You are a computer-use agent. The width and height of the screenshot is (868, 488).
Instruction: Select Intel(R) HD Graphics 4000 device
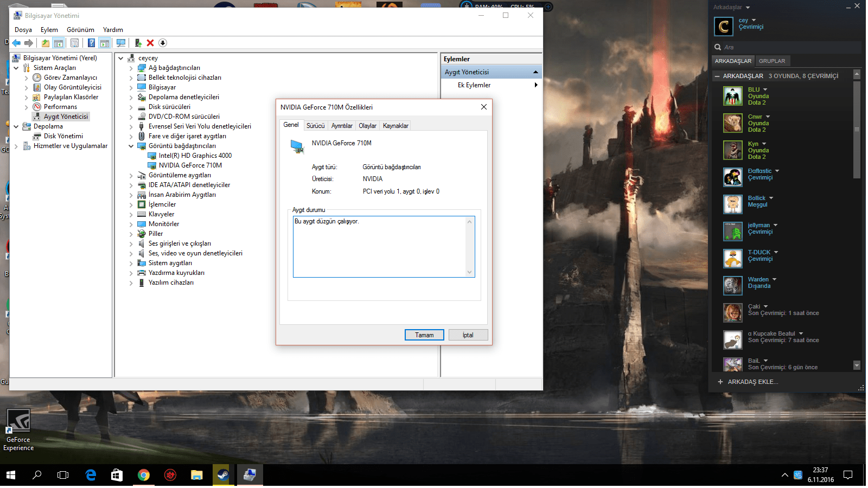tap(195, 156)
